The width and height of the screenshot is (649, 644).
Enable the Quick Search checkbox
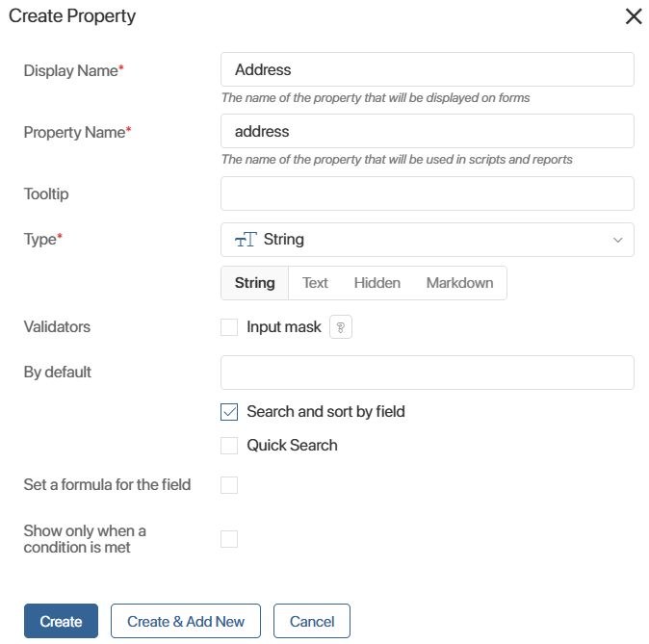pyautogui.click(x=229, y=446)
